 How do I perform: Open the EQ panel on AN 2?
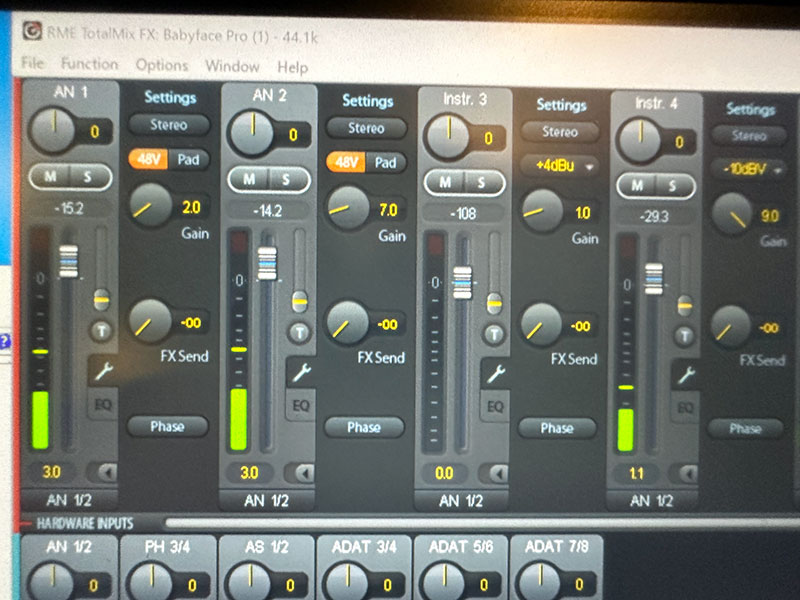301,406
